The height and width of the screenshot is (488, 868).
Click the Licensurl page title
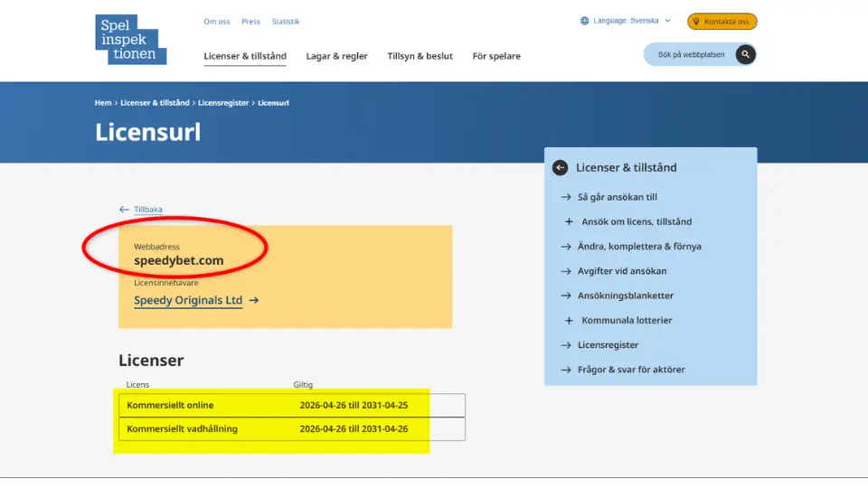(x=147, y=132)
